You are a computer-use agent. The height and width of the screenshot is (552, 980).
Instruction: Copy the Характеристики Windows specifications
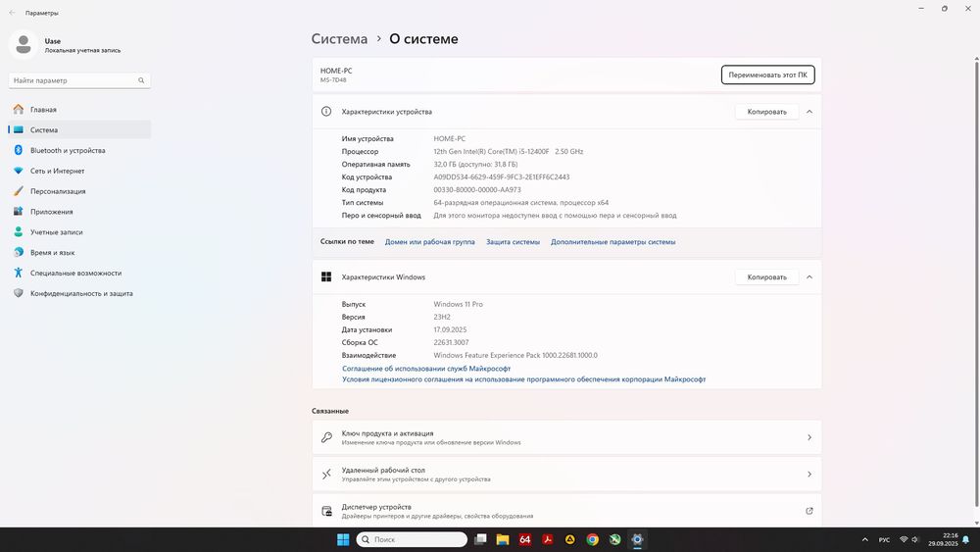click(767, 276)
